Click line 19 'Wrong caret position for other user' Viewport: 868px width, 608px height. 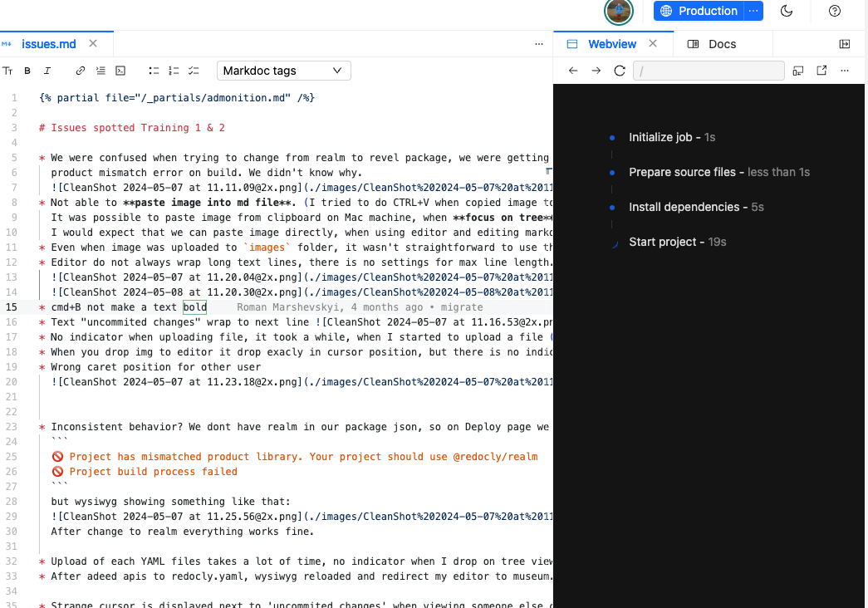pos(155,367)
